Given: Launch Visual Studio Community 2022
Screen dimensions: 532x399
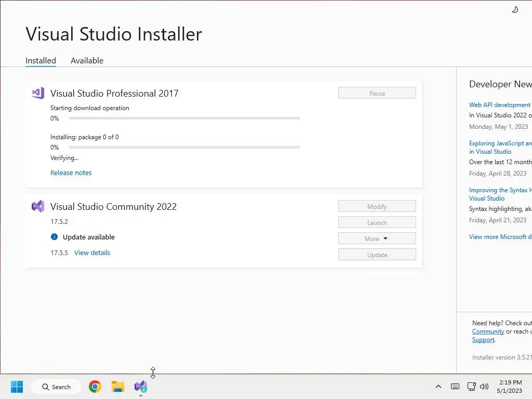Looking at the screenshot, I should point(377,222).
